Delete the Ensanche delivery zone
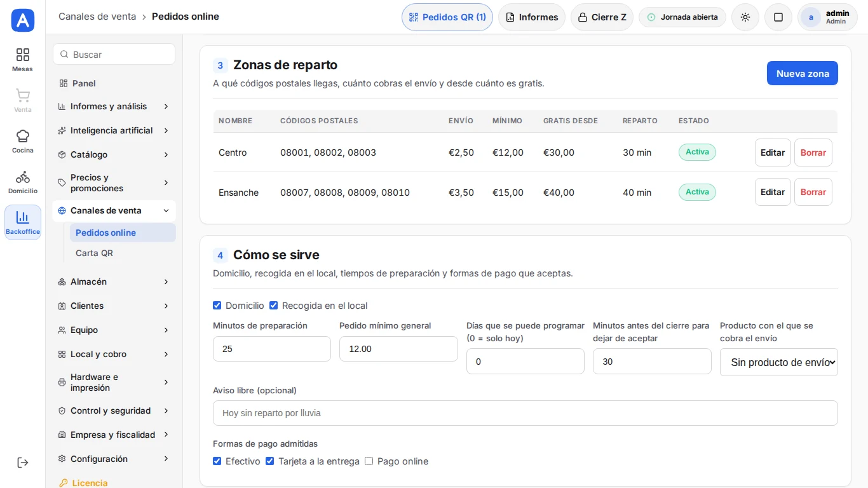 [x=813, y=192]
